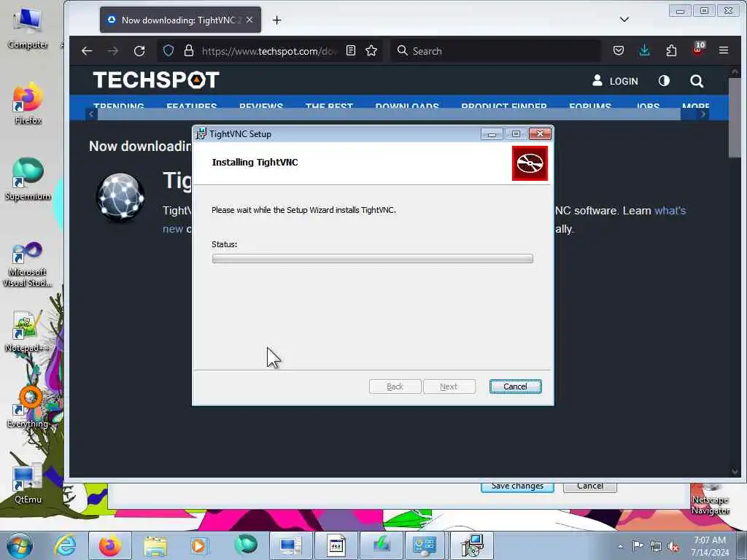Switch to Firefox in the taskbar

tap(110, 545)
